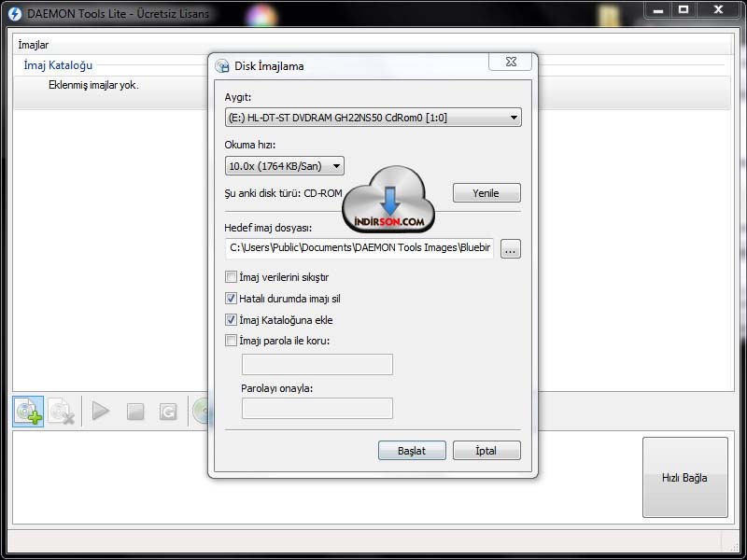
Task: Click the Başlat button
Action: tap(412, 451)
